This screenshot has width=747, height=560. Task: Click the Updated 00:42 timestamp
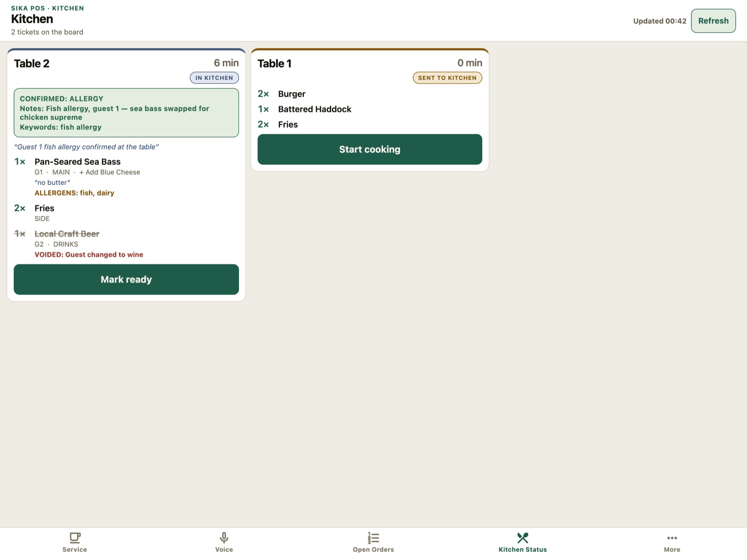pos(660,21)
